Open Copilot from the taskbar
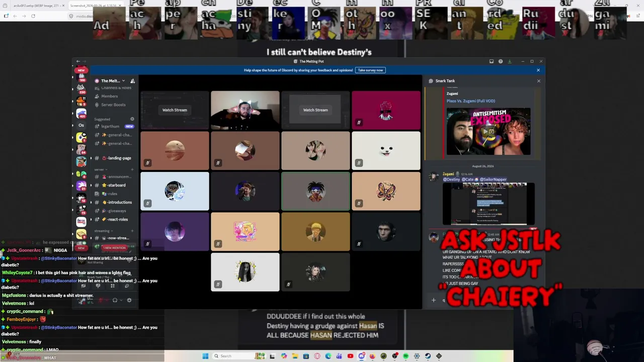This screenshot has width=644, height=362. (x=284, y=356)
